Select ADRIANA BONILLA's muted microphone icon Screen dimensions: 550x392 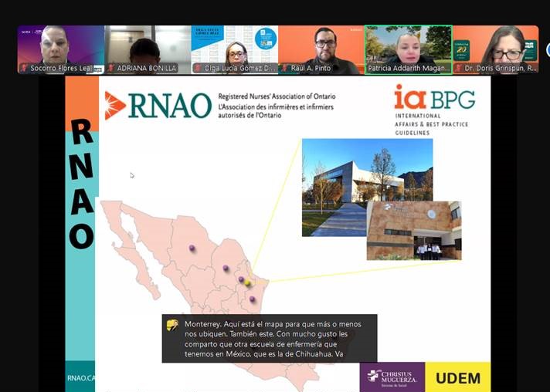tap(111, 68)
